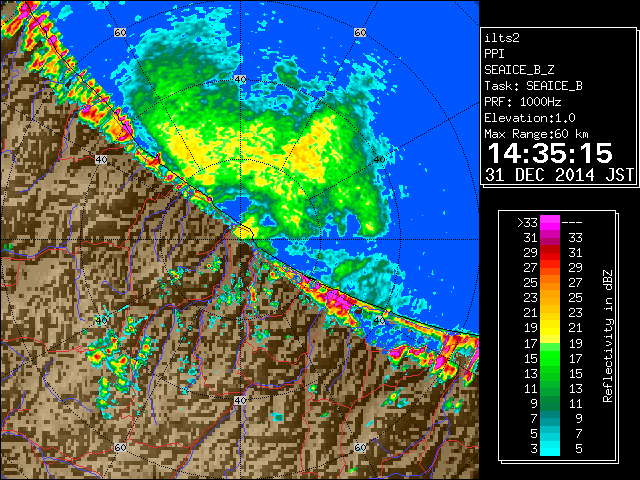The image size is (640, 480).
Task: Pick the bright green 15–17 dBZ swatch
Action: coord(550,358)
